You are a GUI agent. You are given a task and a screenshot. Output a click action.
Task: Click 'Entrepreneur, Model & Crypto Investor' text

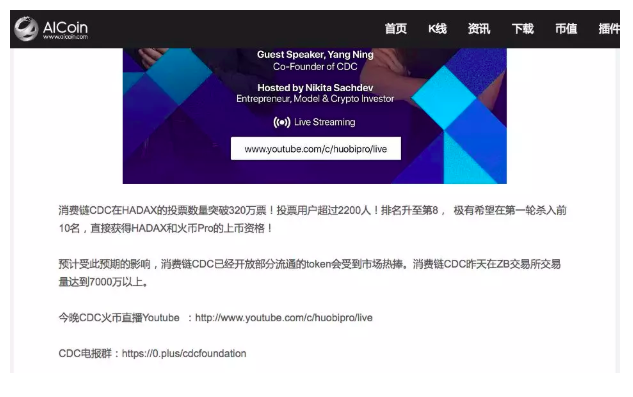tap(315, 99)
